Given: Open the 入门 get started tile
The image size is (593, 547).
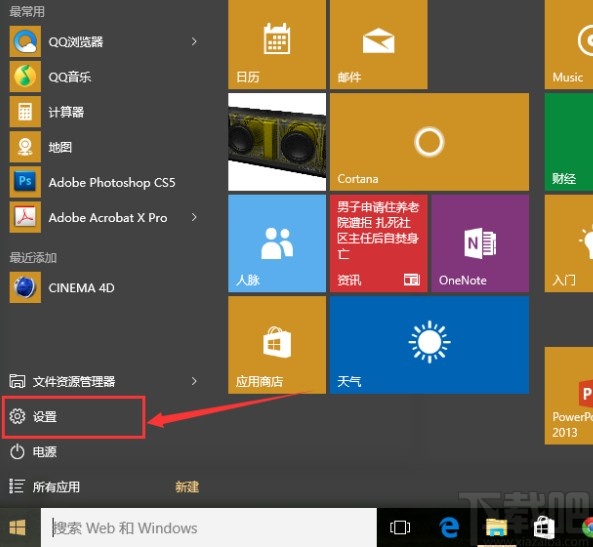Looking at the screenshot, I should click(569, 244).
